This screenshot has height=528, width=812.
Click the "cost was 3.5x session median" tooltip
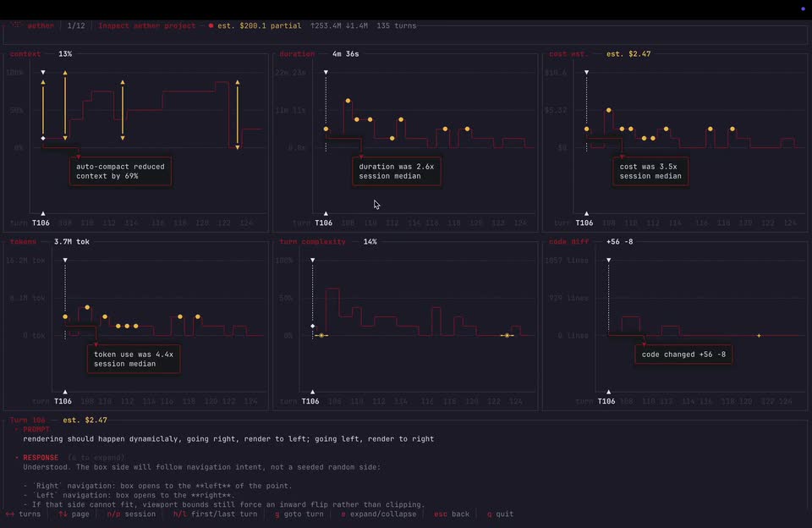coord(650,171)
